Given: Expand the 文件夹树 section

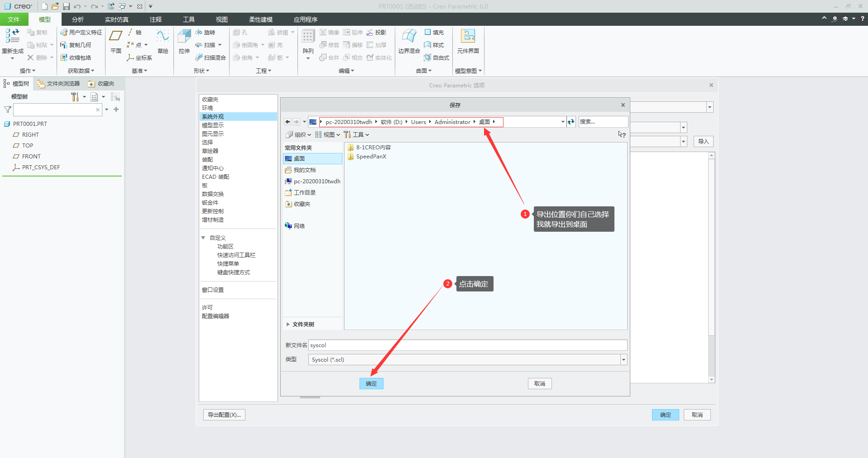Looking at the screenshot, I should tap(288, 324).
